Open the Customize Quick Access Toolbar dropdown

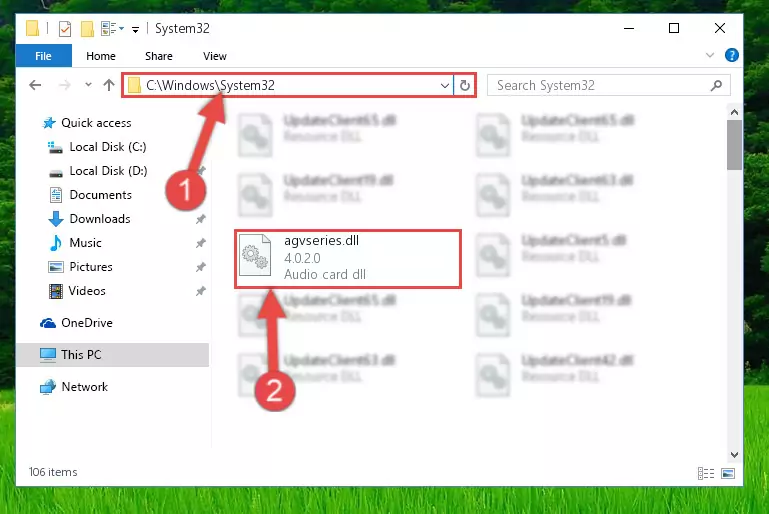click(x=135, y=29)
